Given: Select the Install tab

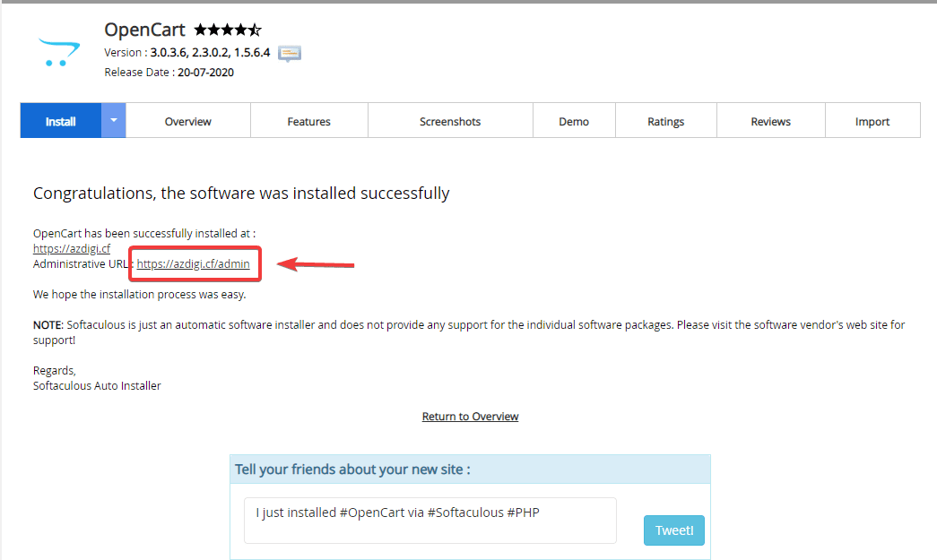Looking at the screenshot, I should (x=61, y=121).
